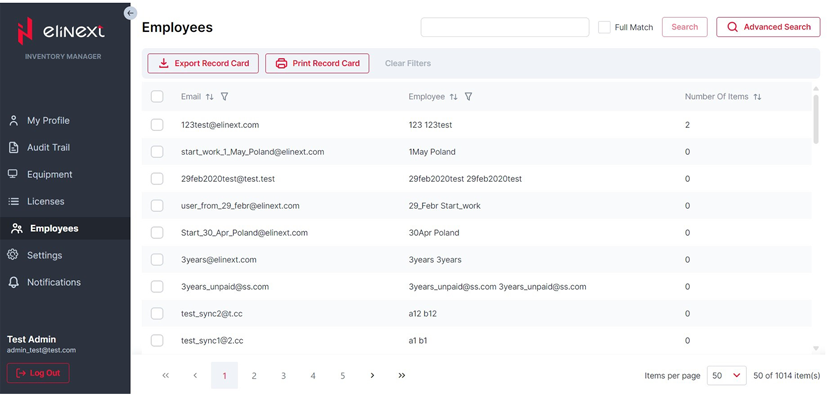Select all rows with header checkbox
This screenshot has width=834, height=396.
tap(157, 97)
